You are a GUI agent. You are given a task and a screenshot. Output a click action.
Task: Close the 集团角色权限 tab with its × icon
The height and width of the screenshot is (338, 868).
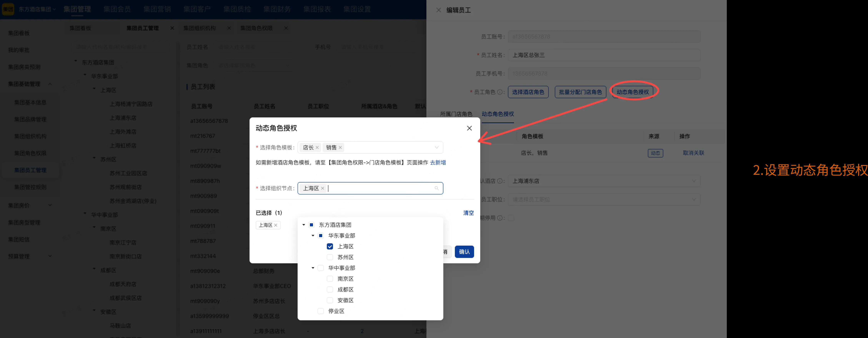click(286, 28)
